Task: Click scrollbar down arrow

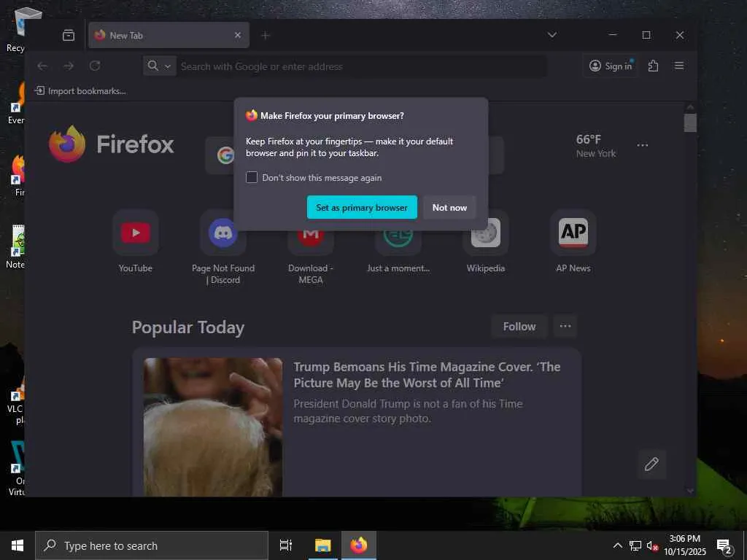Action: (690, 490)
